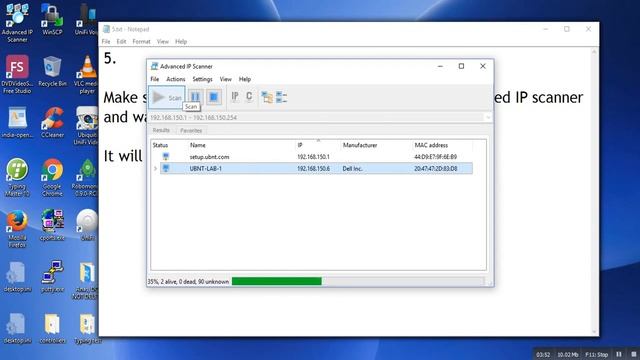640x360 pixels.
Task: Click the Dell Inc. manufacturer cell
Action: [353, 169]
